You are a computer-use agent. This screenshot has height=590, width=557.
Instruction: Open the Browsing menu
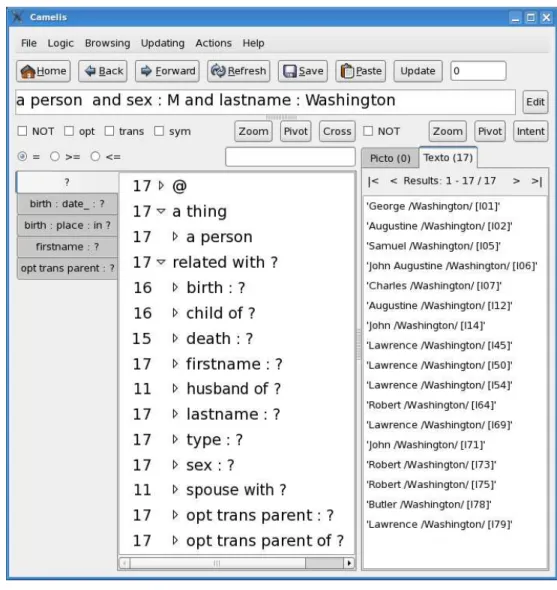click(x=107, y=43)
